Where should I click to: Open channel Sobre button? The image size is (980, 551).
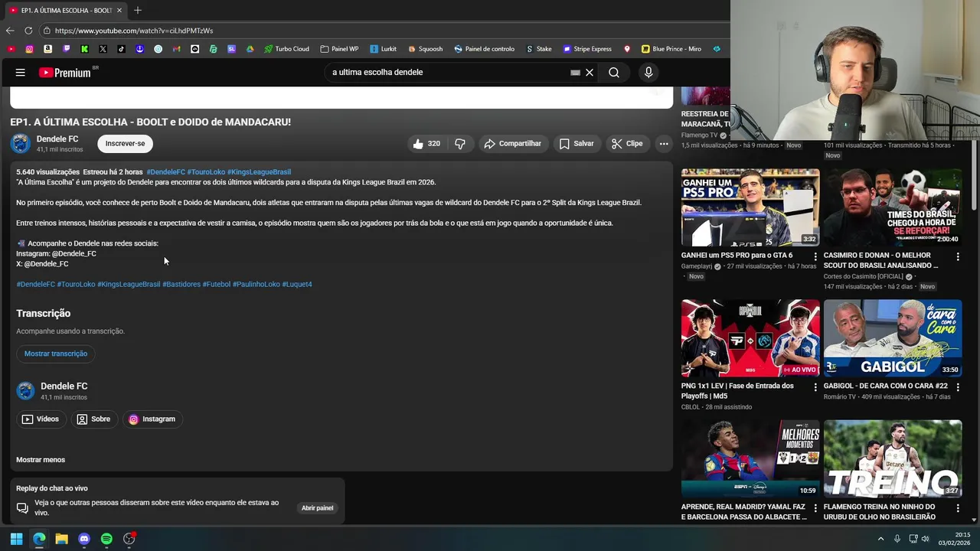point(93,419)
